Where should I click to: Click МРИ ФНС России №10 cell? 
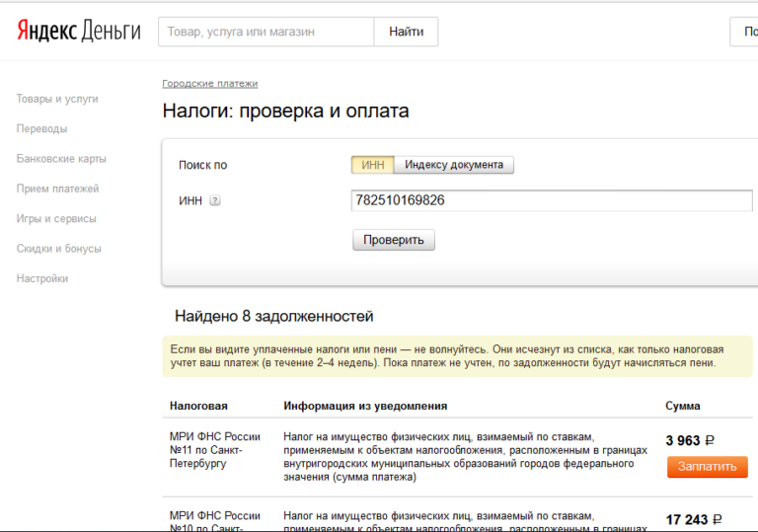(215, 521)
